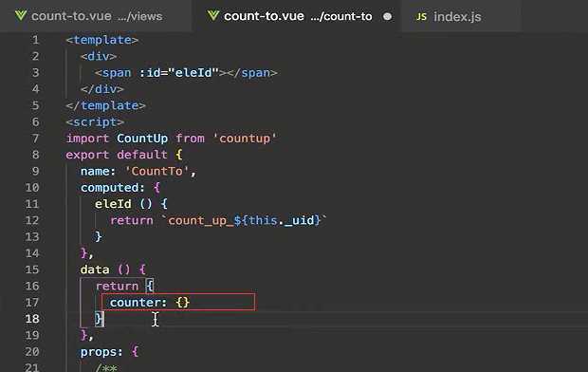Click the Vue icon on the views count-to.vue tab
This screenshot has height=372, width=588.
(x=21, y=16)
